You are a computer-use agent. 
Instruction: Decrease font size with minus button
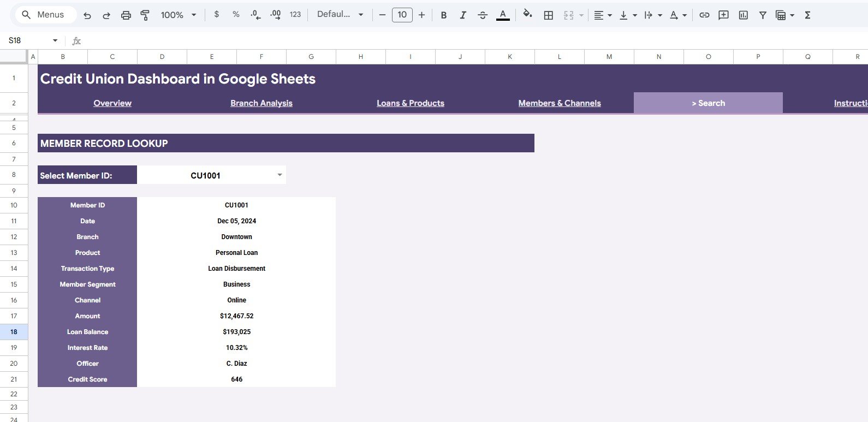(x=382, y=15)
